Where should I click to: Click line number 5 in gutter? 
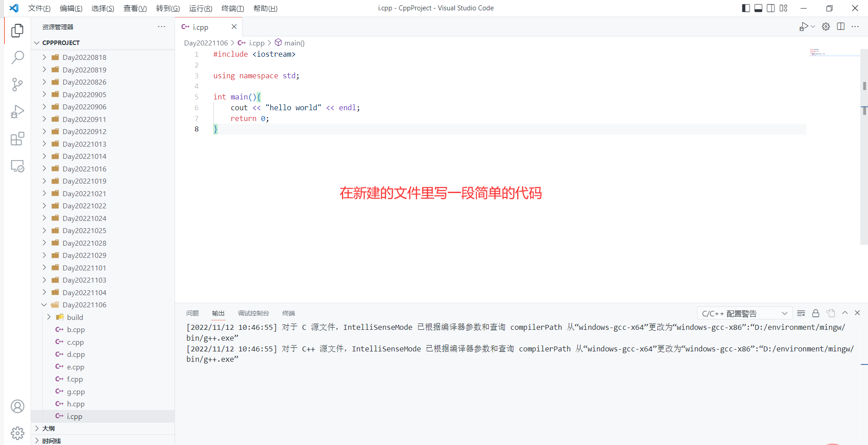click(196, 97)
